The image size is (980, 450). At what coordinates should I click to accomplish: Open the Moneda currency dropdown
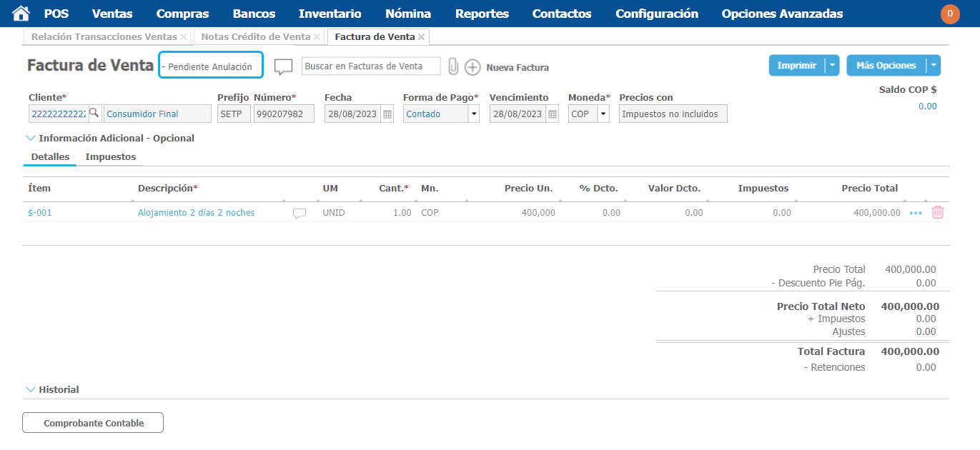[x=603, y=114]
